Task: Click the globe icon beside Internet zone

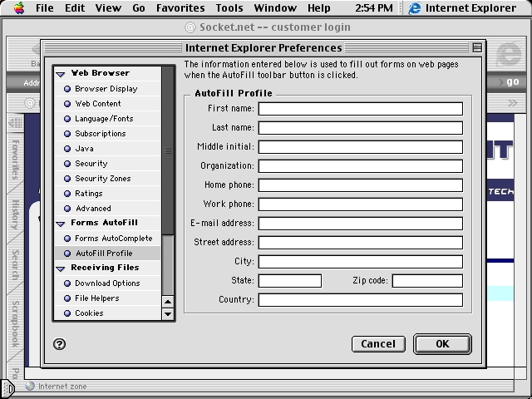Action: point(30,386)
